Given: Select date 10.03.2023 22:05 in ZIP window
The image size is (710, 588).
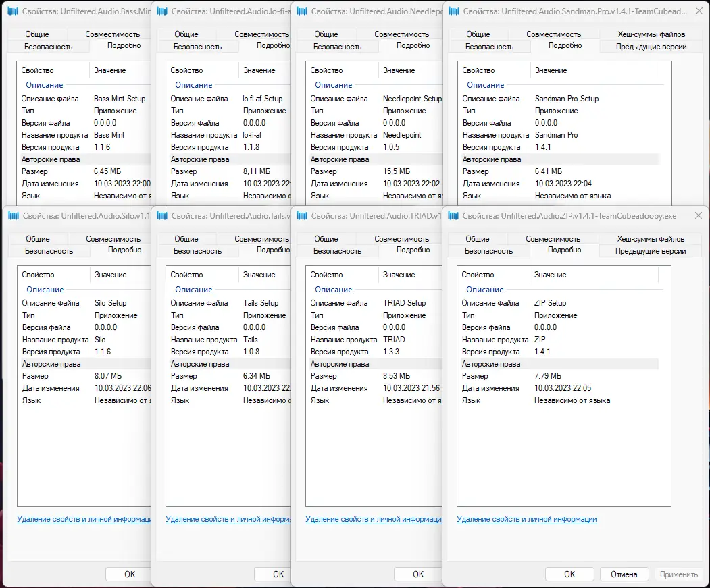Looking at the screenshot, I should point(562,388).
